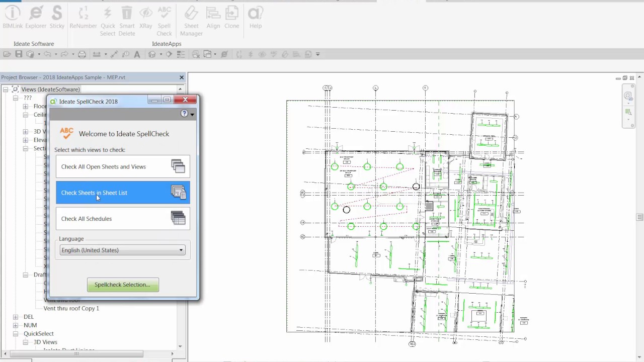The image size is (644, 362).
Task: Expand the 3D Views node under ???
Action: point(26,132)
